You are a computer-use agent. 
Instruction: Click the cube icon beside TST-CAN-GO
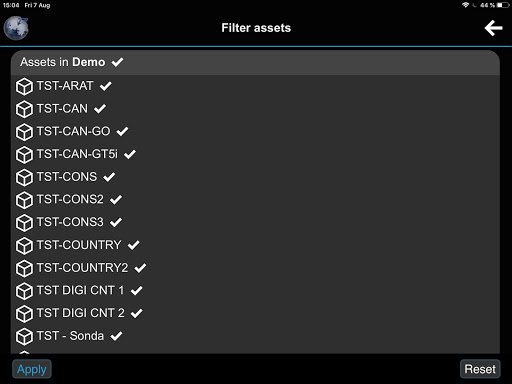pyautogui.click(x=24, y=132)
